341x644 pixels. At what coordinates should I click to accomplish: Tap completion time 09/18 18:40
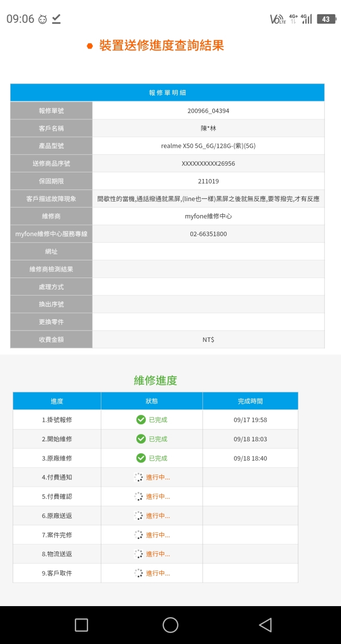point(250,458)
